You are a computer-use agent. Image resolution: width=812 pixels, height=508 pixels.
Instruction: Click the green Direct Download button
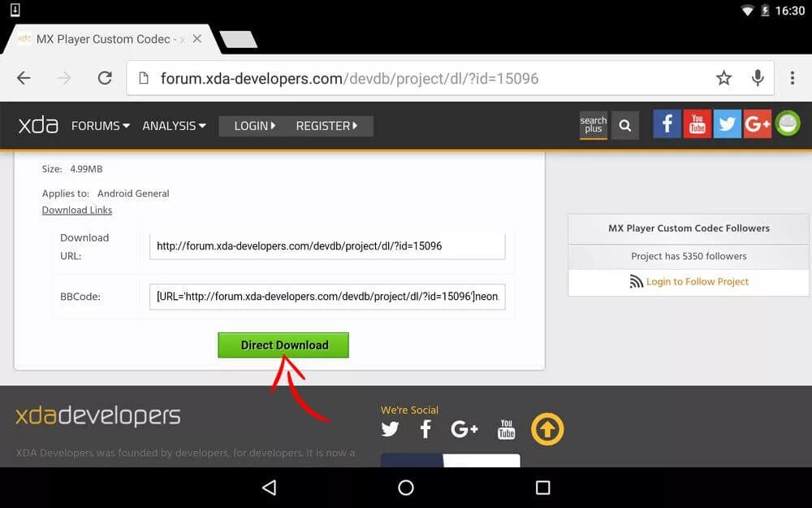pyautogui.click(x=283, y=345)
